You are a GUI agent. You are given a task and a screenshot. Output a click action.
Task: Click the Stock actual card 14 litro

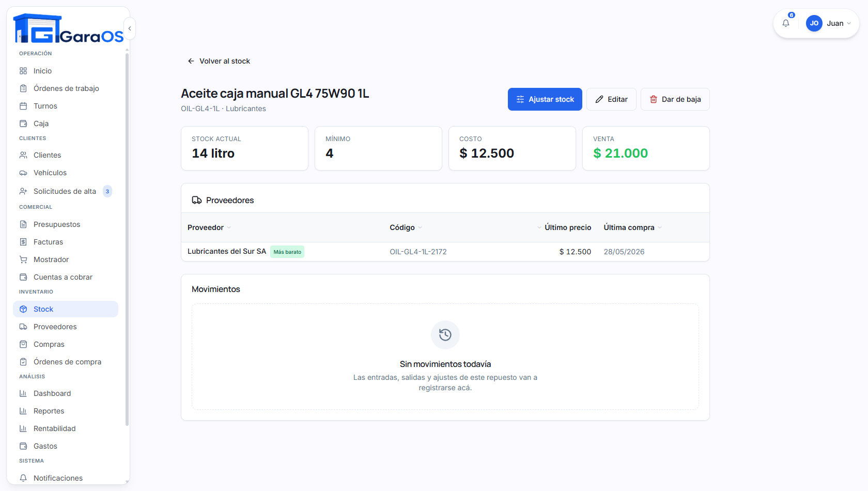coord(244,148)
